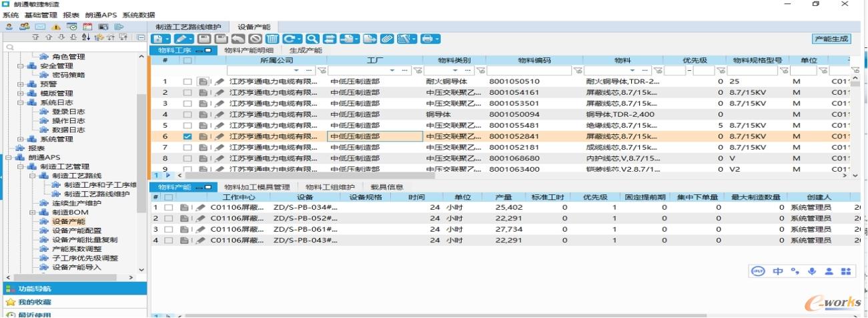Click the document export arrow icon
868x318 pixels.
point(370,39)
